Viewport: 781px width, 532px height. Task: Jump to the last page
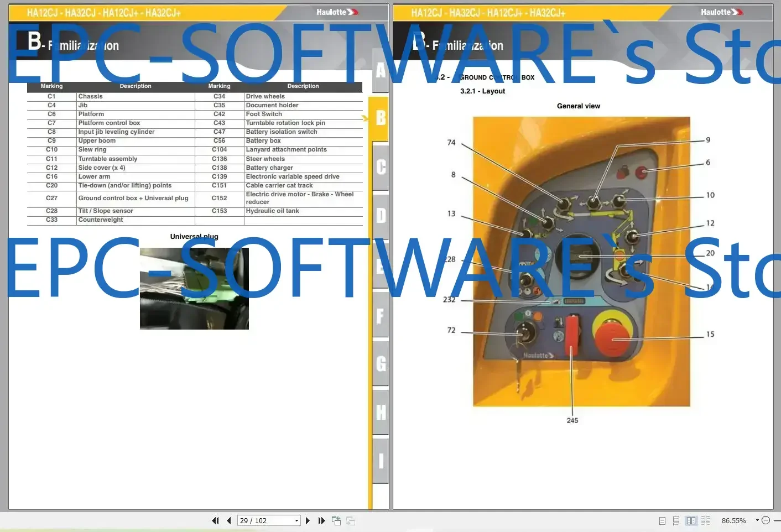(x=321, y=520)
